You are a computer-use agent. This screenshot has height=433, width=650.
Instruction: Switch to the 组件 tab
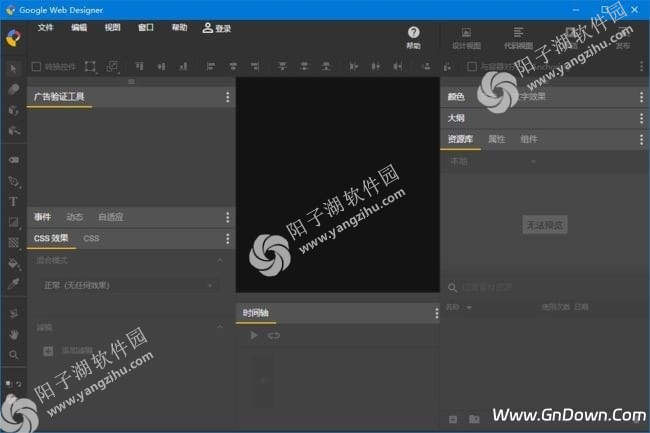pos(529,139)
